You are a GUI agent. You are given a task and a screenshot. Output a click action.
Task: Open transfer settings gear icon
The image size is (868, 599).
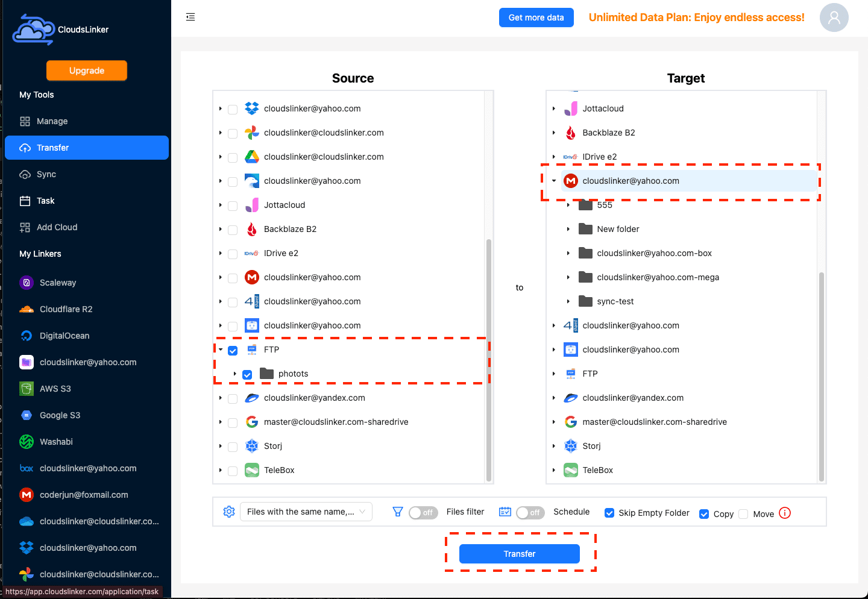coord(229,512)
